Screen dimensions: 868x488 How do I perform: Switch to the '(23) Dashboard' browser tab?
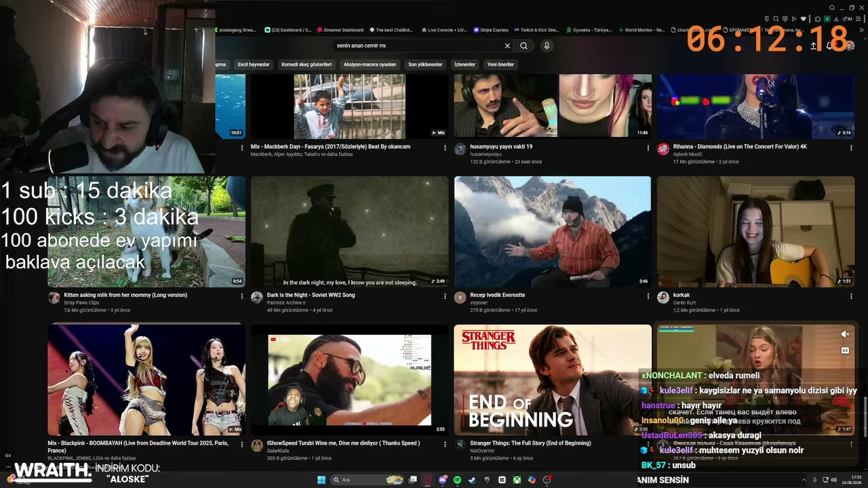pyautogui.click(x=288, y=30)
